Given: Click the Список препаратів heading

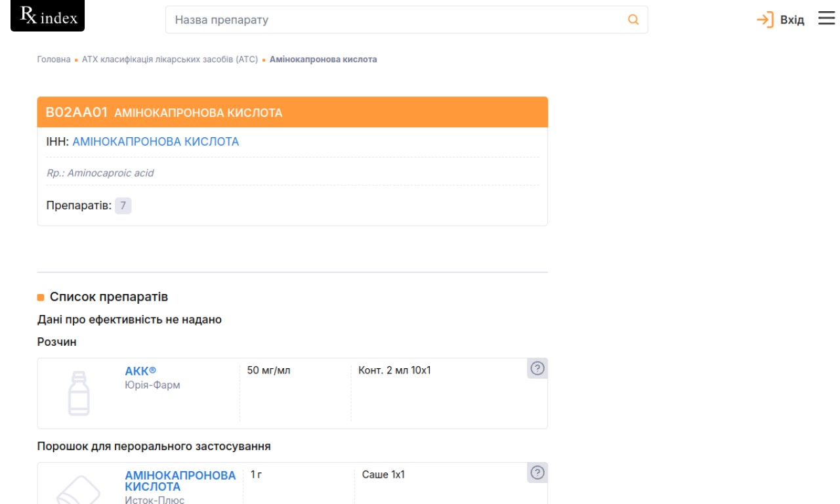Looking at the screenshot, I should tap(109, 297).
